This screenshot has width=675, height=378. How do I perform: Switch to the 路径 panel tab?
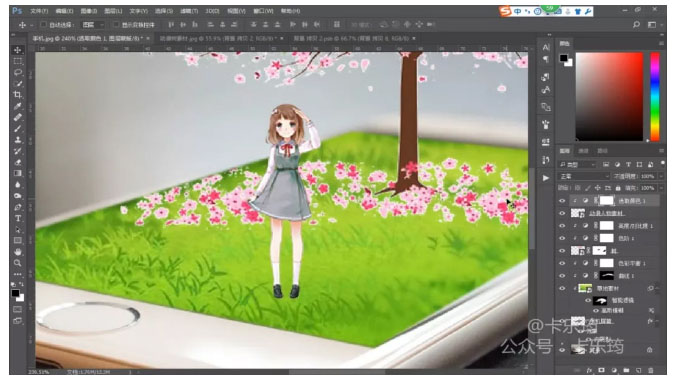pyautogui.click(x=602, y=151)
